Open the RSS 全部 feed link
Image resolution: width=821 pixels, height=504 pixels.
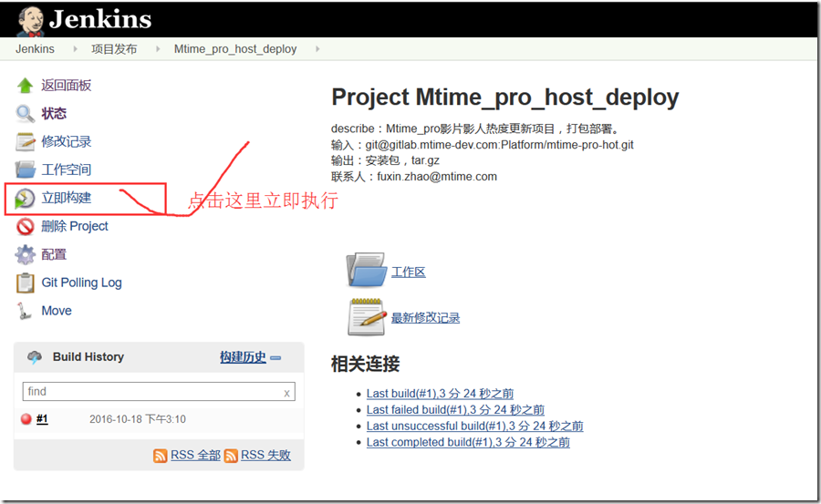pyautogui.click(x=195, y=456)
